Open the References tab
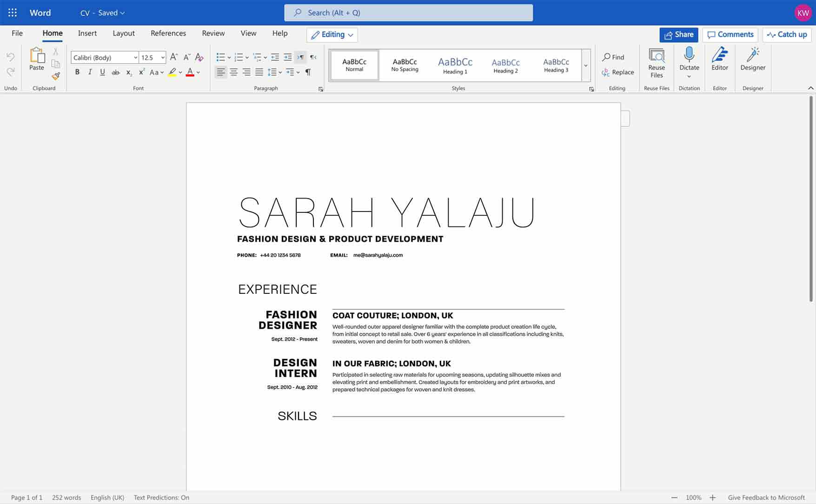 (168, 33)
